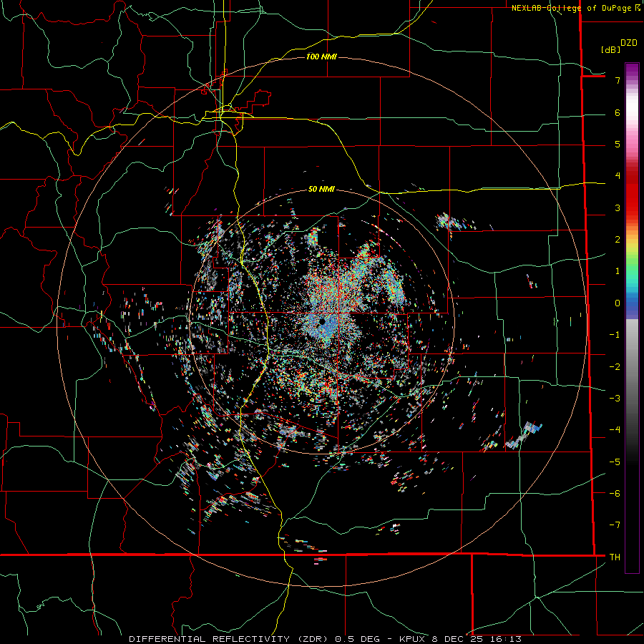The width and height of the screenshot is (644, 644).
Task: Click the scale value -3 label
Action: tap(615, 399)
